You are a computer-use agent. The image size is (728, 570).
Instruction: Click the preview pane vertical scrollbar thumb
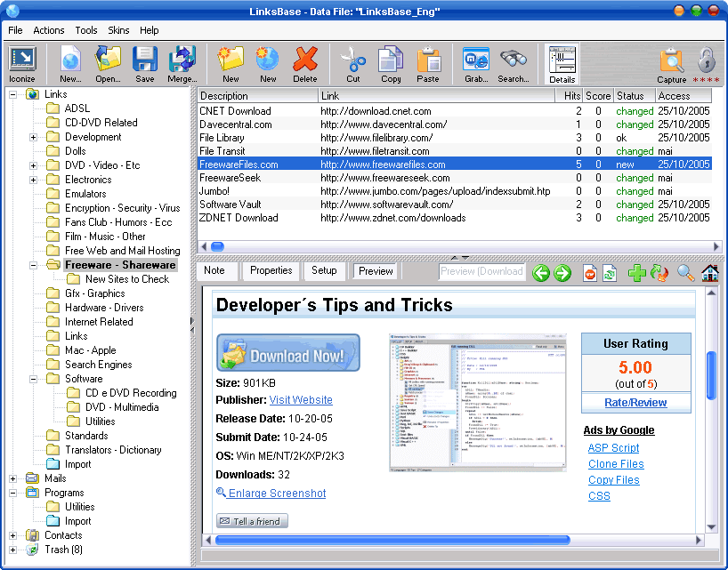click(711, 382)
